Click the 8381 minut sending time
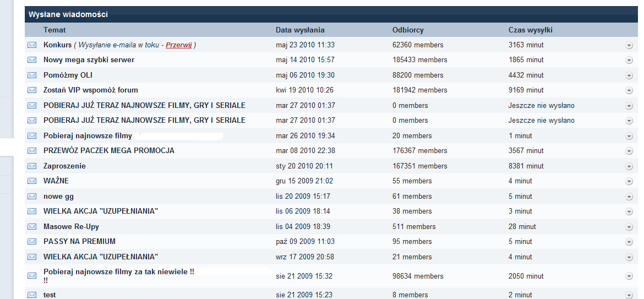 click(526, 166)
